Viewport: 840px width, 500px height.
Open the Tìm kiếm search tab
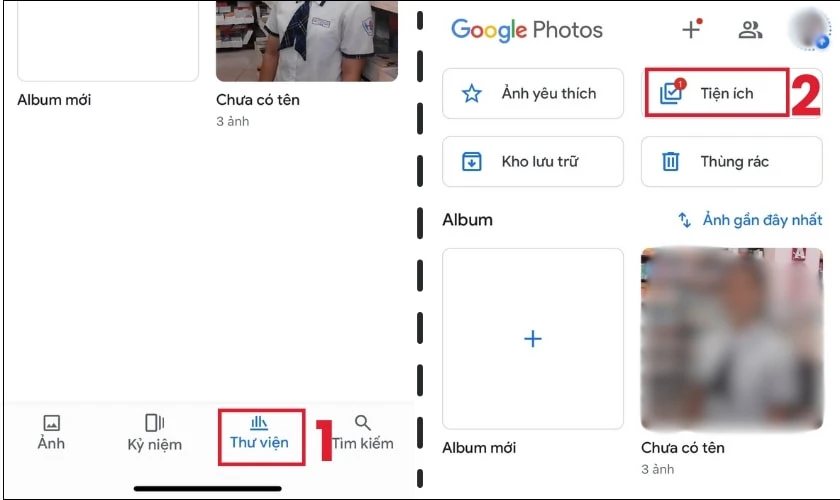(x=363, y=432)
